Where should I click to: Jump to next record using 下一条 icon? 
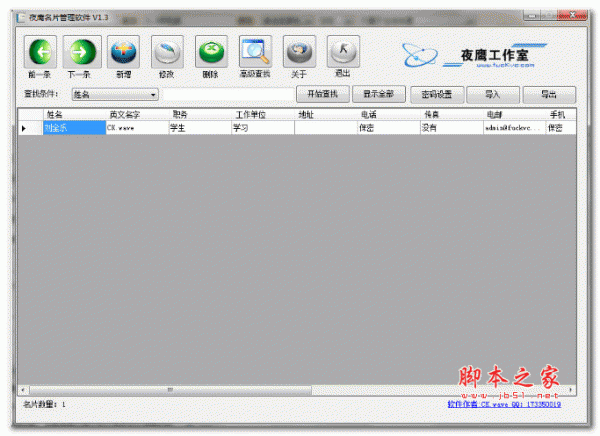point(82,52)
